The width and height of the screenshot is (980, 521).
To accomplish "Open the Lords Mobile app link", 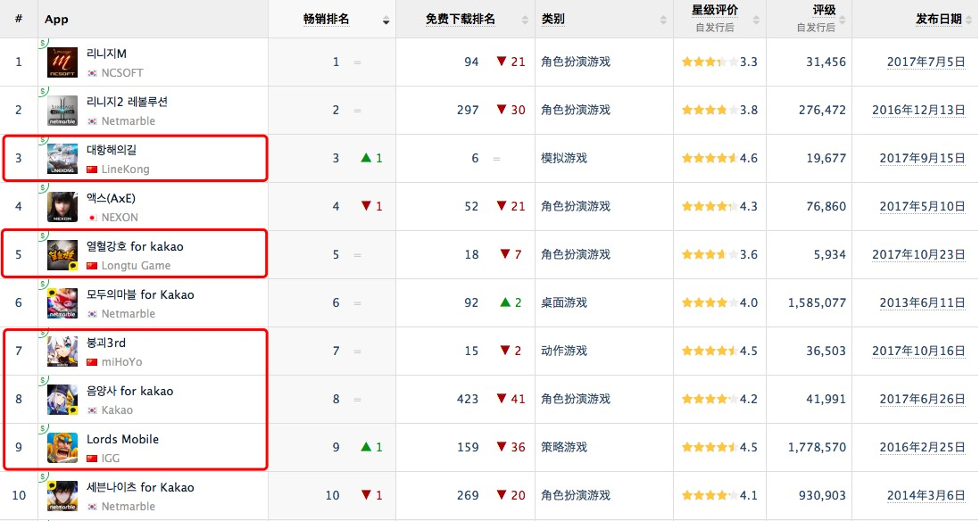I will click(x=122, y=439).
